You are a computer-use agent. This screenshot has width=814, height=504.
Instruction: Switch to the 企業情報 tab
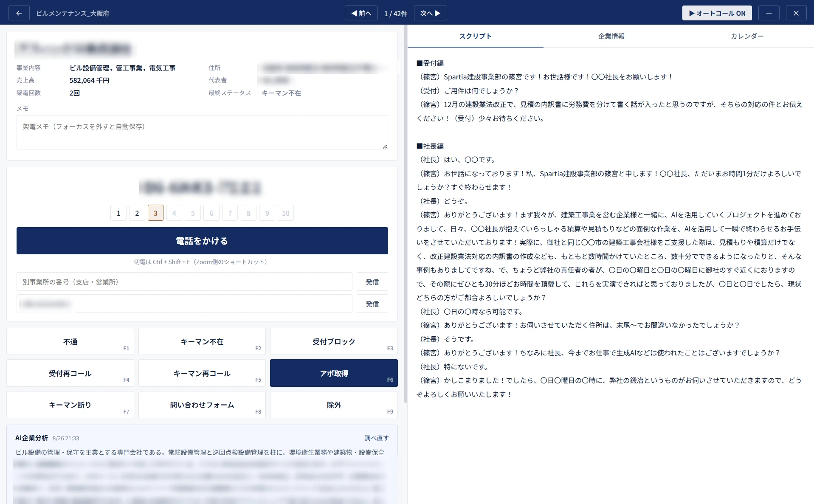611,36
